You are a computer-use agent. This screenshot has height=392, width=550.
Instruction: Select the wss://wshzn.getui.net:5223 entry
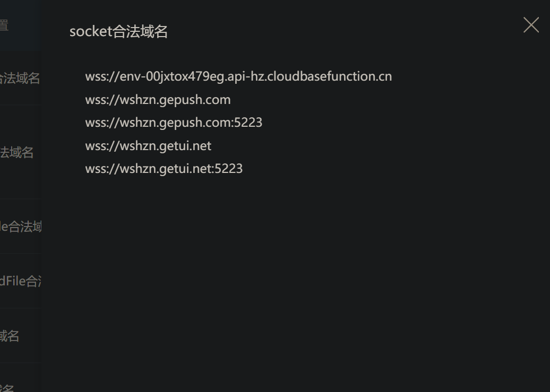(164, 169)
